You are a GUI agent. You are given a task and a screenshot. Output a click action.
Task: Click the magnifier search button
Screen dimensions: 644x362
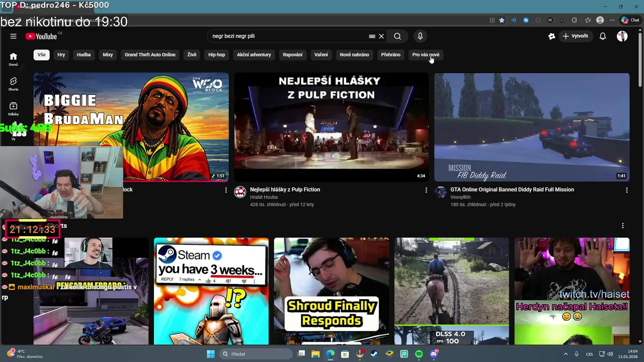click(397, 36)
